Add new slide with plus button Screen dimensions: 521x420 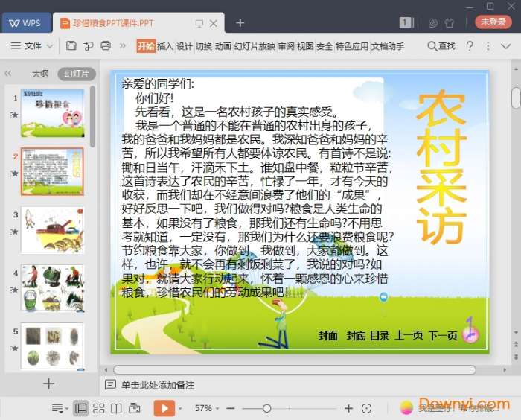tap(48, 384)
